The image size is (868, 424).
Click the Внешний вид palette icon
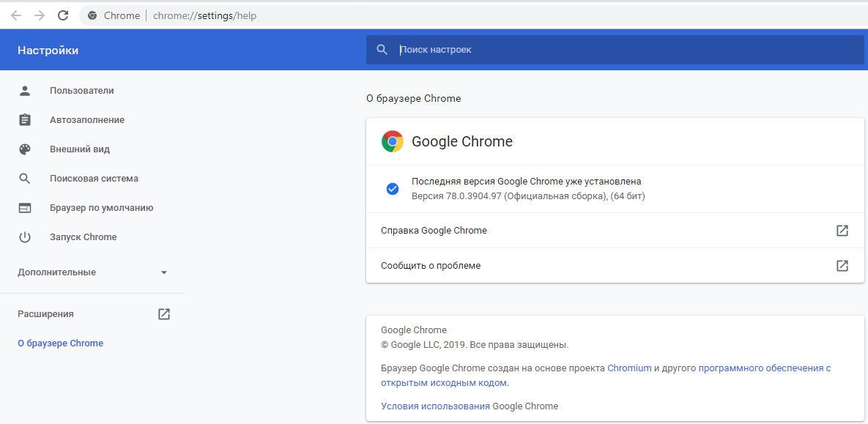click(25, 149)
